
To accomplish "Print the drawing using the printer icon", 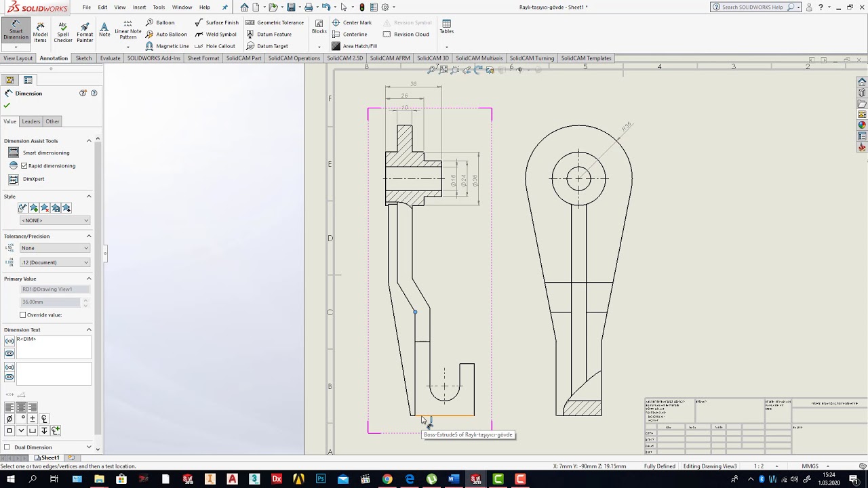I will coord(309,7).
